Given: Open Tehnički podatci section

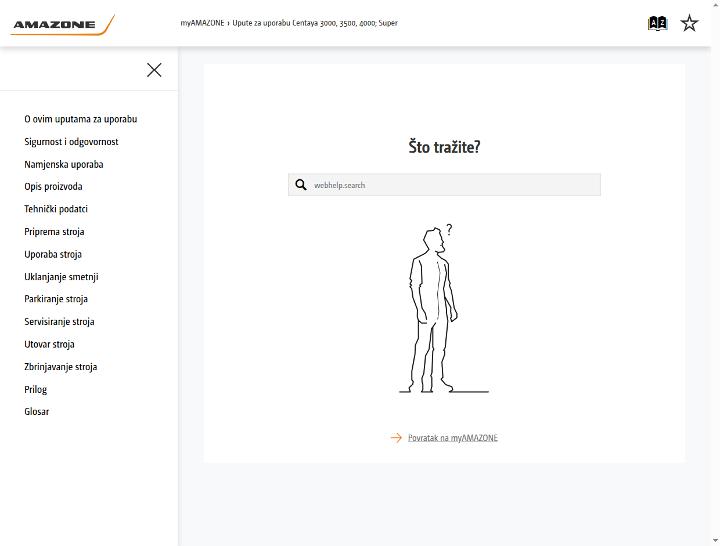Looking at the screenshot, I should (x=56, y=209).
